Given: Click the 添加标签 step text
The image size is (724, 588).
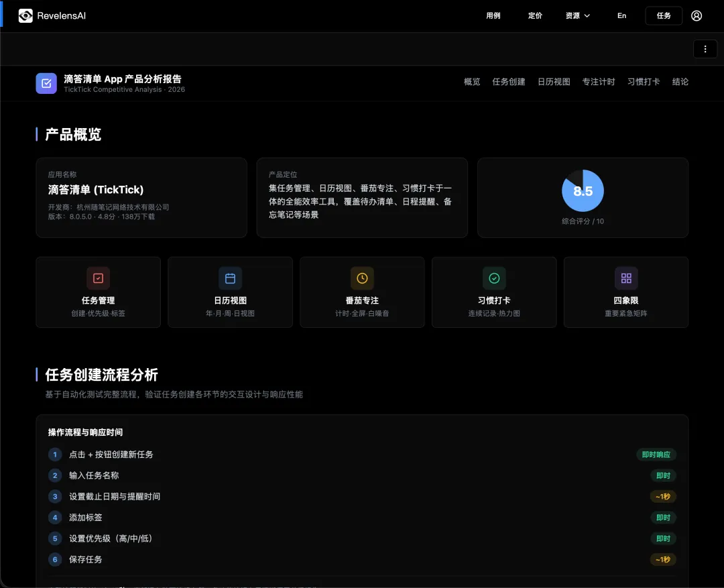Looking at the screenshot, I should [85, 518].
